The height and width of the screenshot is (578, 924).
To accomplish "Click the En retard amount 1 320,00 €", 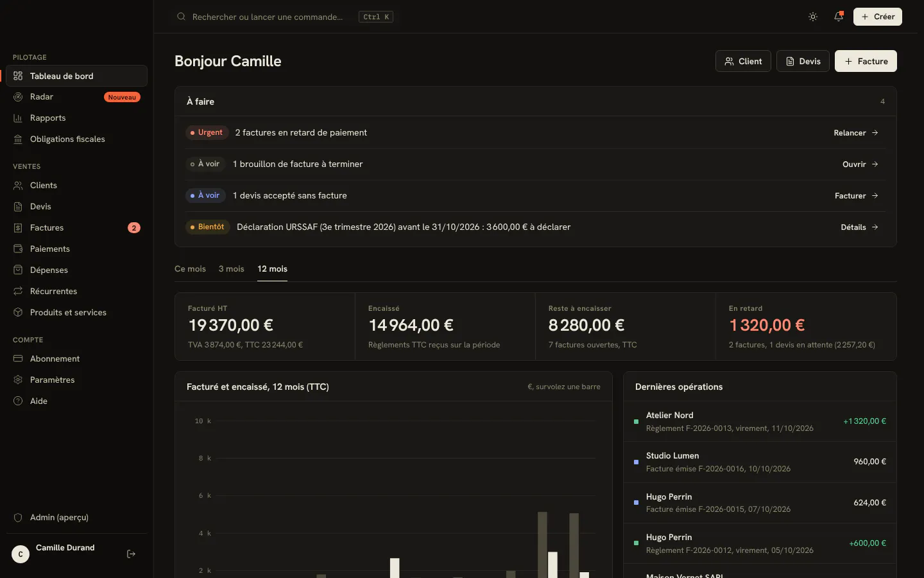I will 767,326.
